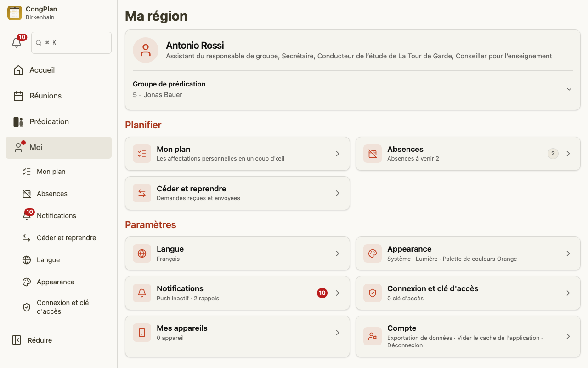588x368 pixels.
Task: Open the Appearance card title
Action: coord(409,249)
